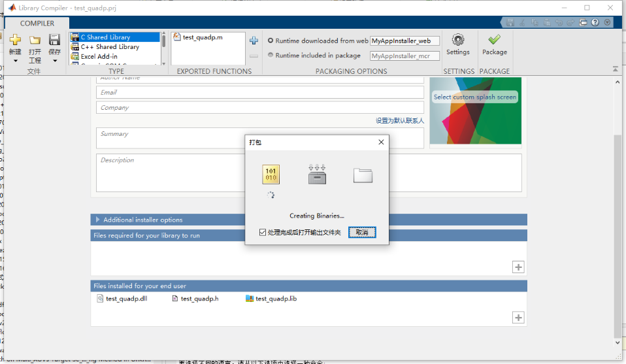
Task: Click the 新建 (New) plus icon
Action: tap(15, 40)
